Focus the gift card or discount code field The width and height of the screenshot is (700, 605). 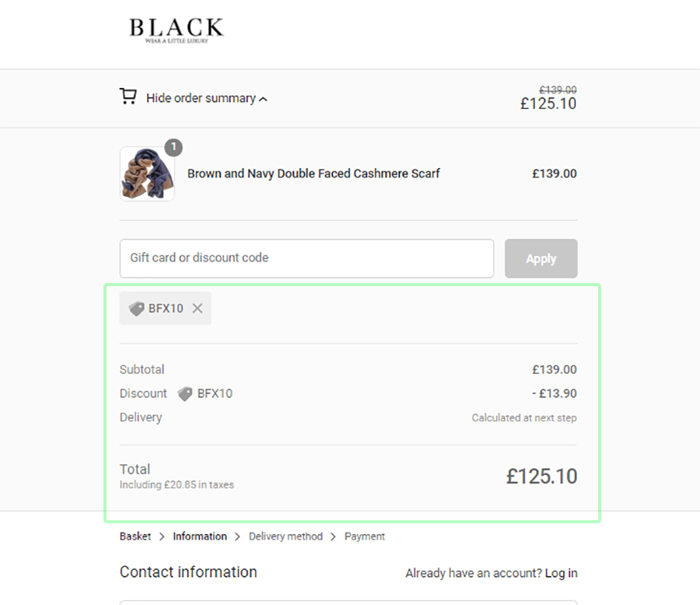(306, 258)
